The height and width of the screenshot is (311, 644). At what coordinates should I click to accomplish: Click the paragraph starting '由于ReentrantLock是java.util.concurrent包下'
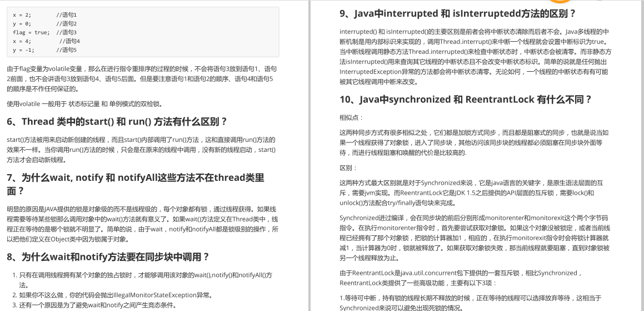[x=461, y=278]
